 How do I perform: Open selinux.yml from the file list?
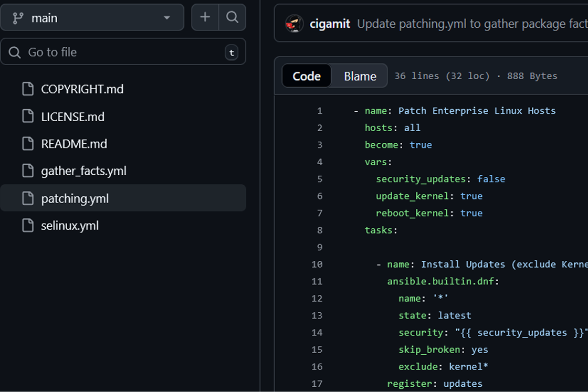[x=70, y=226]
